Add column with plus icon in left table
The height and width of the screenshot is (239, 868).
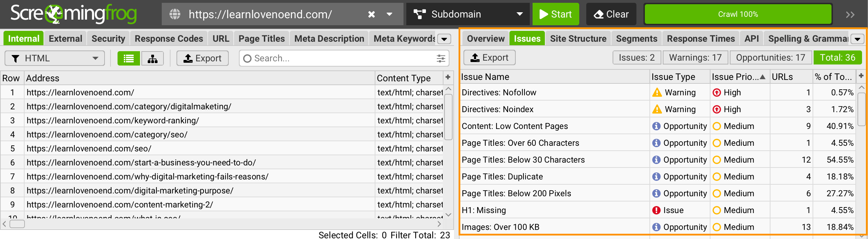click(x=448, y=77)
